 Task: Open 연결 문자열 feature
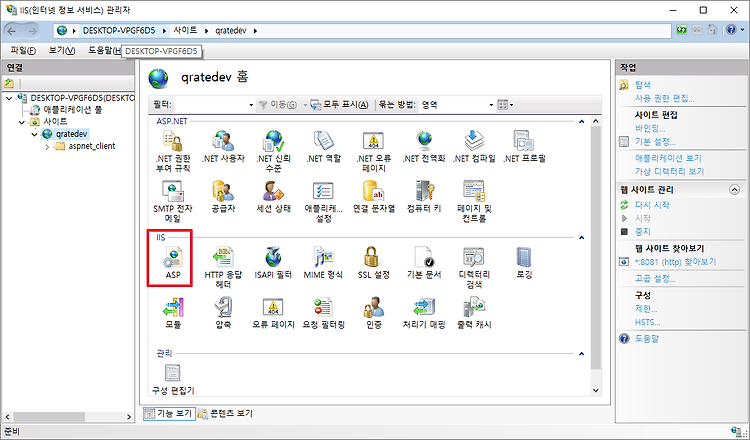[x=374, y=197]
